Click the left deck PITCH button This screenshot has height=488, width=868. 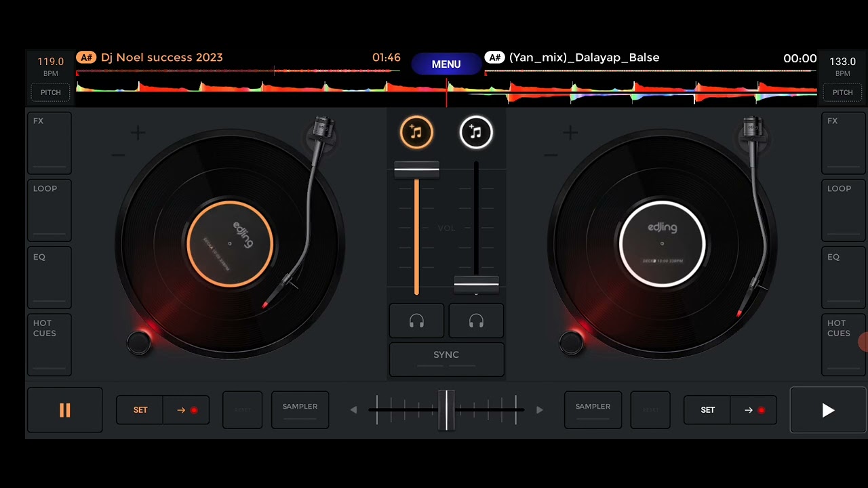[51, 92]
